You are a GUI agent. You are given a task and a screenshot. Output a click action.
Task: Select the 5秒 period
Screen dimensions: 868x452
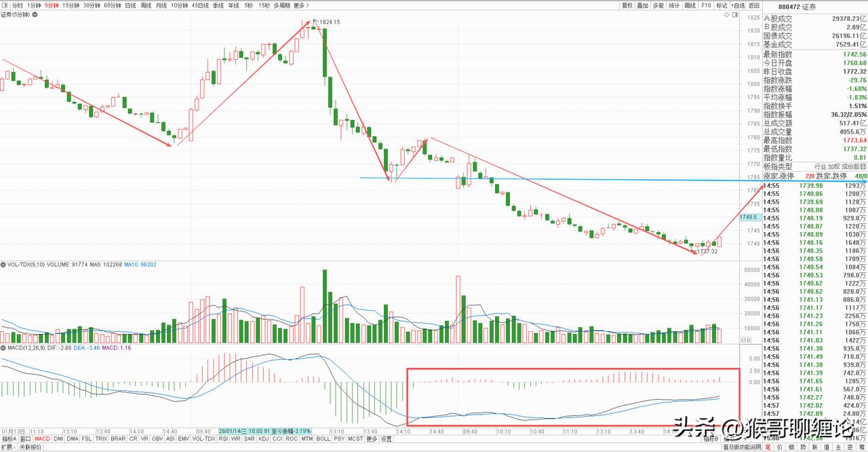pyautogui.click(x=249, y=5)
